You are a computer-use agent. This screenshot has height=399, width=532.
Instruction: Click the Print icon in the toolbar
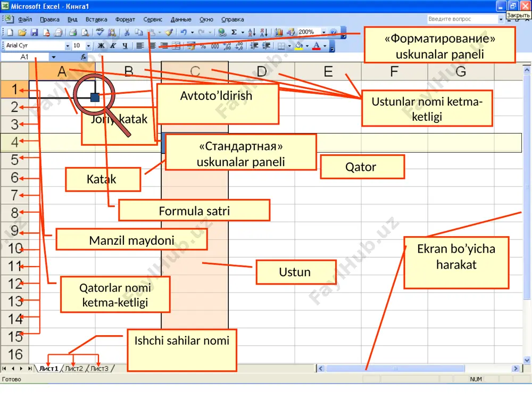[72, 32]
